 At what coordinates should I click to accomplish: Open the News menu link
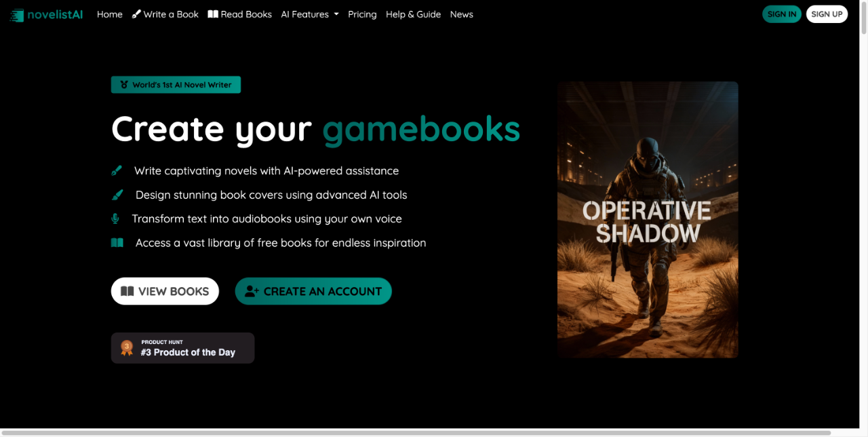click(x=462, y=14)
